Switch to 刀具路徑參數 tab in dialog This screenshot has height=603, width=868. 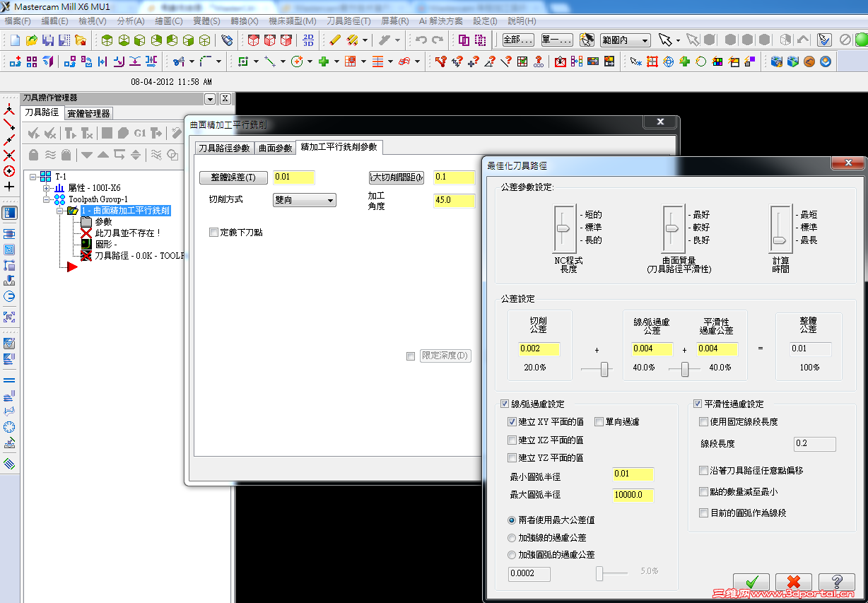[x=224, y=148]
